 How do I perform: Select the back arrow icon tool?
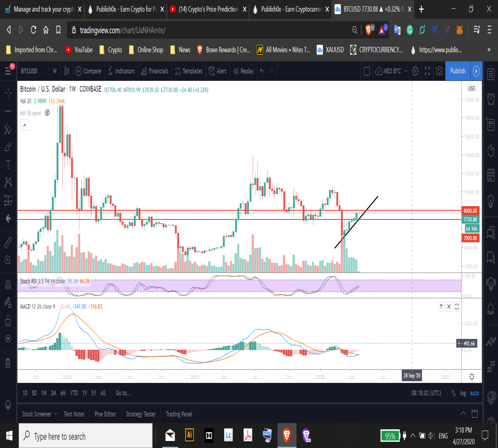(x=8, y=219)
